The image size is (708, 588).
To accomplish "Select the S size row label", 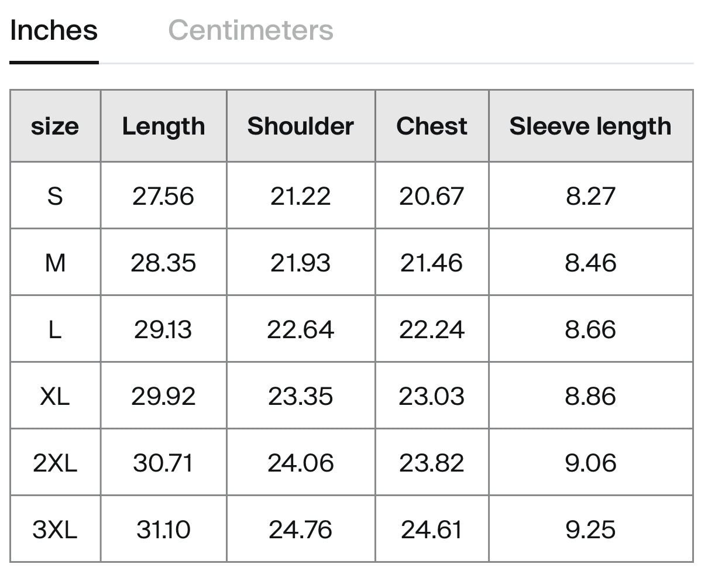I will click(55, 195).
